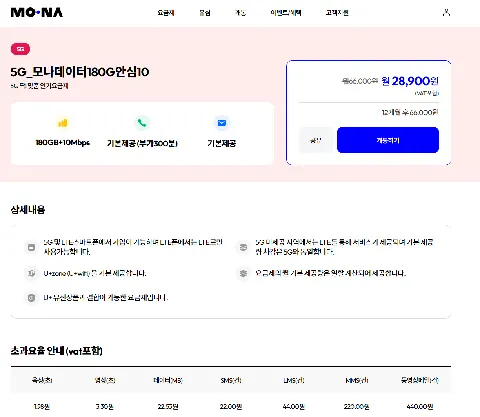Image resolution: width=480 pixels, height=417 pixels.
Task: Click the MMS(건) column header
Action: (x=357, y=380)
